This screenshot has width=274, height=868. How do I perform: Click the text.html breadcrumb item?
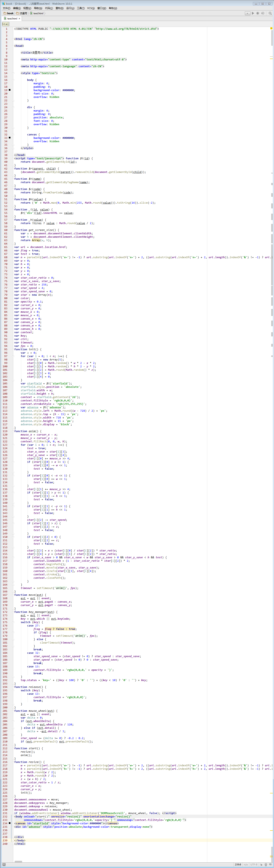click(36, 13)
